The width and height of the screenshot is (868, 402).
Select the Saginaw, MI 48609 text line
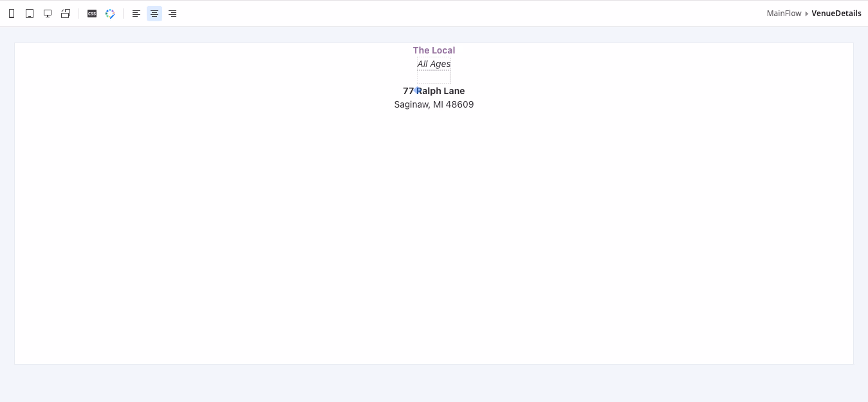coord(434,104)
